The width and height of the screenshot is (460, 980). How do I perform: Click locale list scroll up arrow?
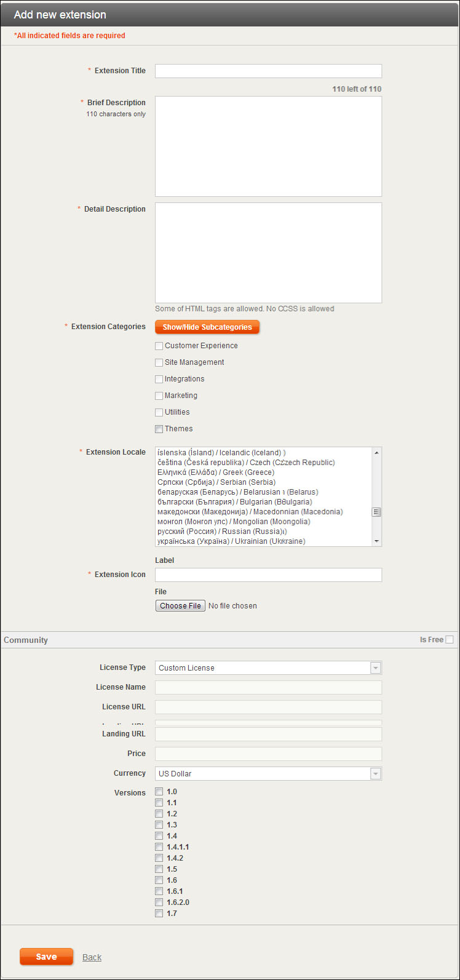click(376, 453)
